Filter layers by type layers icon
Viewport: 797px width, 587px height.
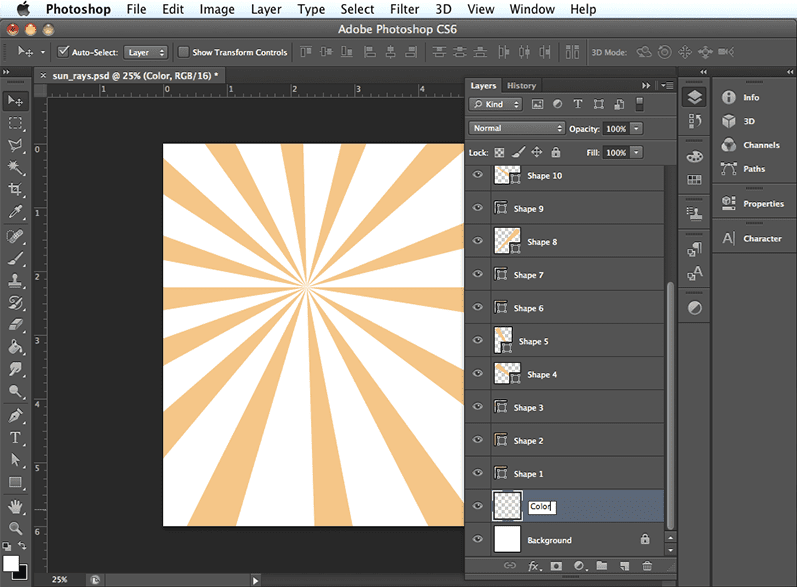click(578, 104)
